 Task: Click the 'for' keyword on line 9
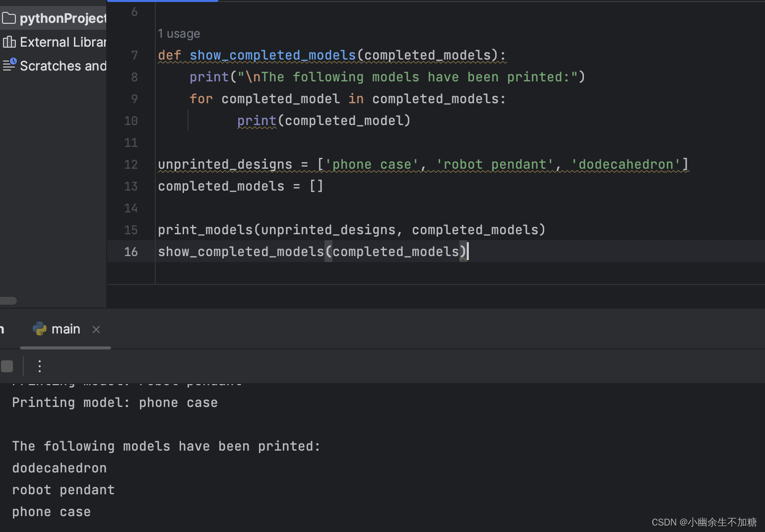(201, 99)
